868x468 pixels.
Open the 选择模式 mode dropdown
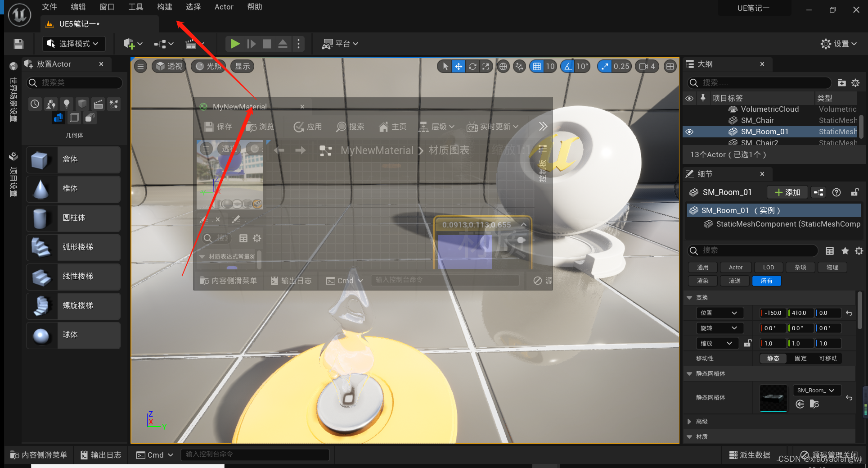coord(74,44)
